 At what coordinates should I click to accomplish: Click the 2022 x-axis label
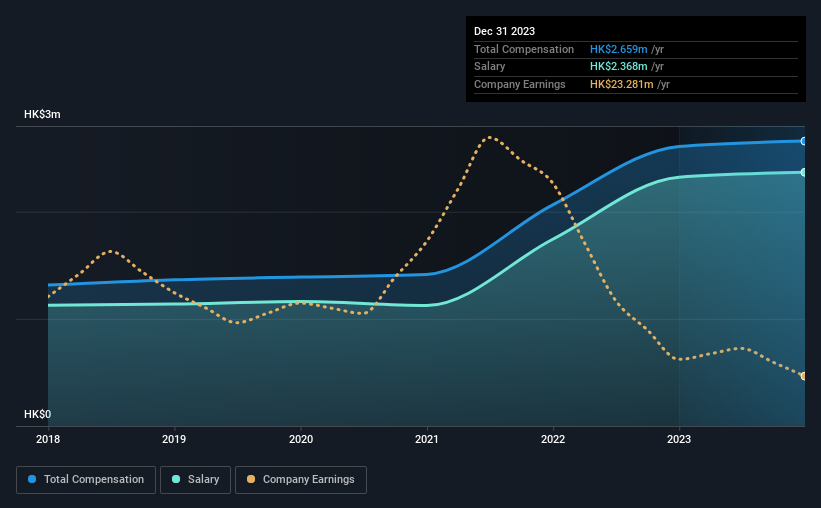[553, 439]
